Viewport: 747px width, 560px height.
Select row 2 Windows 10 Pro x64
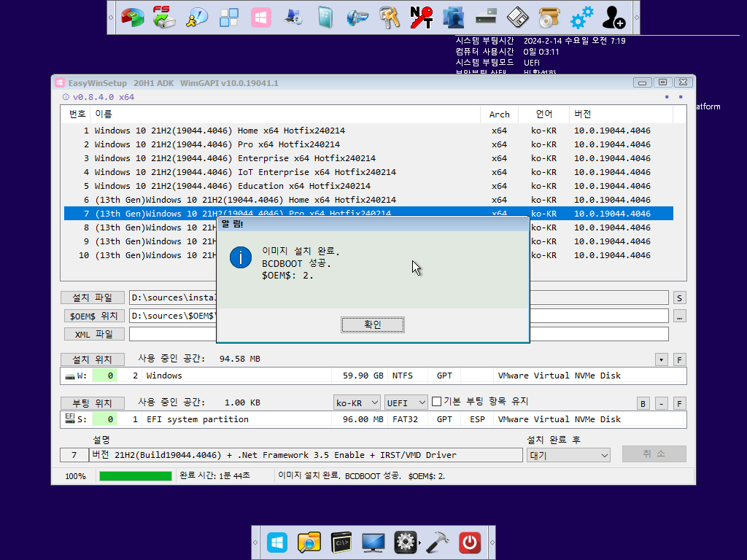[x=368, y=144]
